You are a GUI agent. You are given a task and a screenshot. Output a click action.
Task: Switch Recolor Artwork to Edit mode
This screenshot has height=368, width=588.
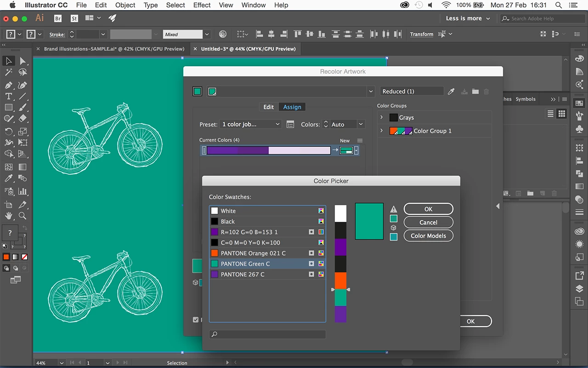click(269, 107)
